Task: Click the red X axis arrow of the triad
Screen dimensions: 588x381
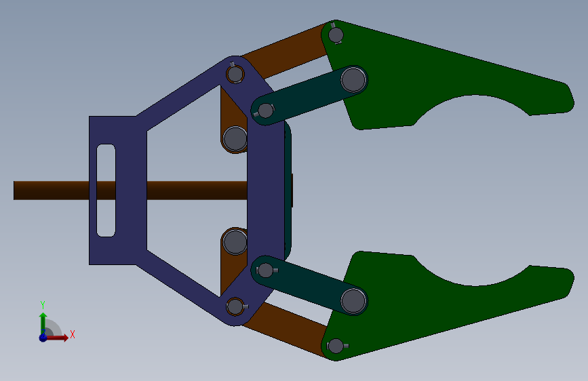Action: tap(56, 338)
